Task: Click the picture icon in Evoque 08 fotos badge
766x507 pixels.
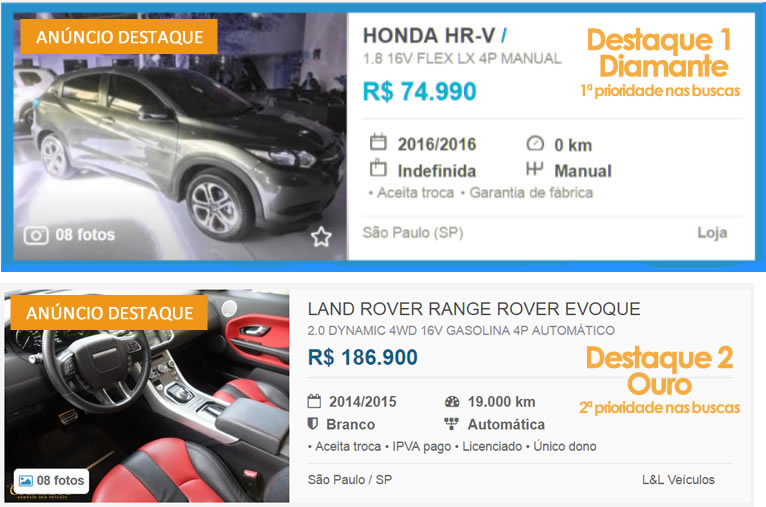Action: point(25,481)
